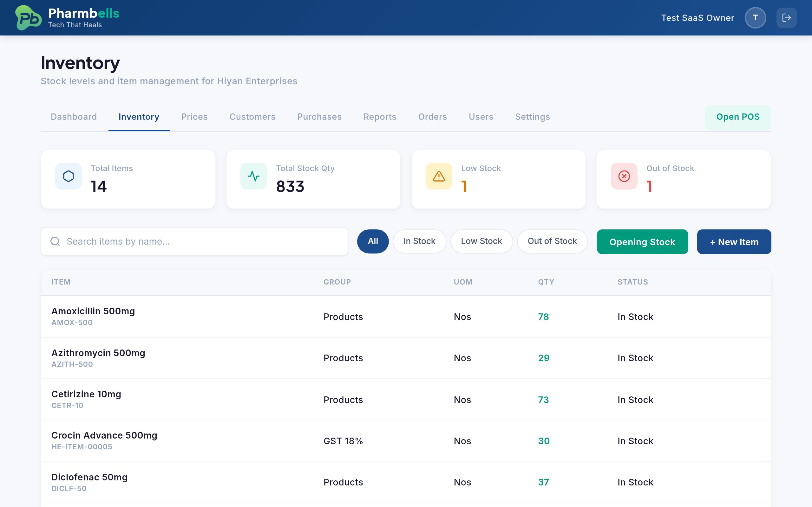Viewport: 812px width, 507px height.
Task: Toggle the Out of Stock filter
Action: click(x=552, y=241)
